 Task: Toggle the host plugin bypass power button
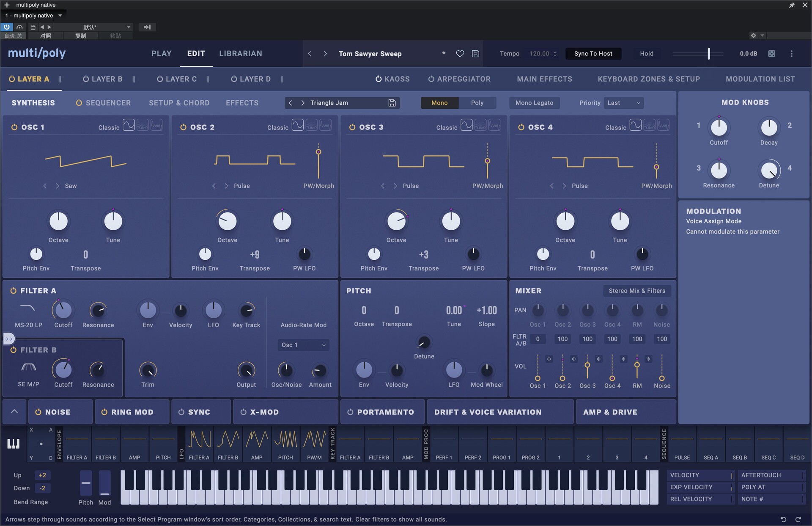click(x=6, y=27)
